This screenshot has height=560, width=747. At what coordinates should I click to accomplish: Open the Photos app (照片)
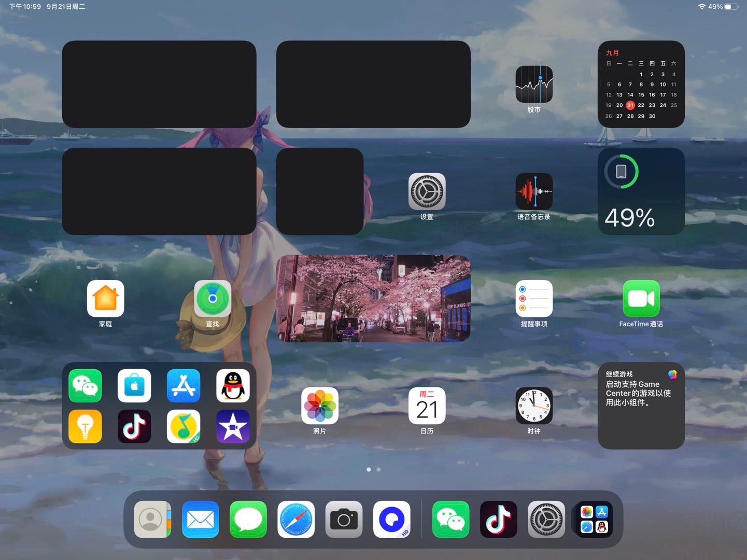(x=320, y=405)
